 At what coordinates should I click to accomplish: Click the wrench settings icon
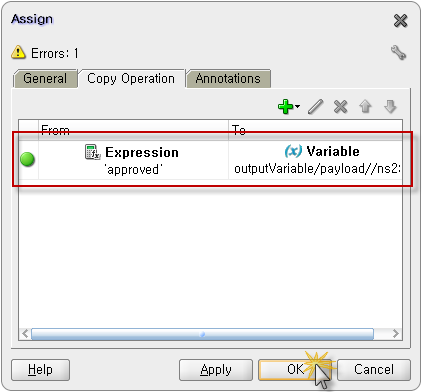(x=398, y=53)
